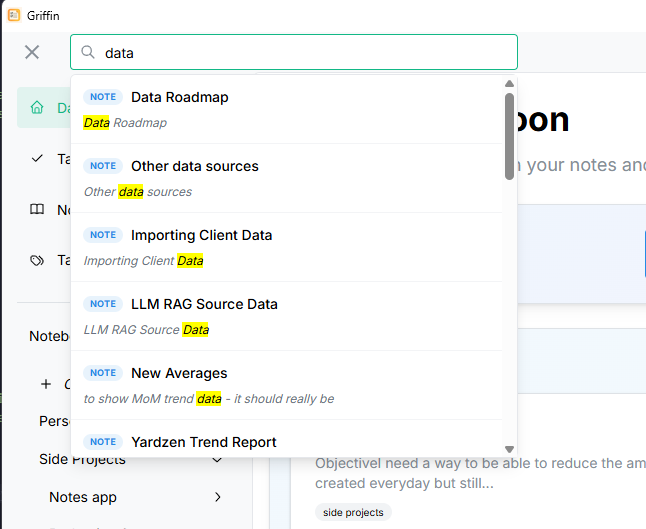
Task: Select the Tags icon in sidebar
Action: click(x=37, y=260)
